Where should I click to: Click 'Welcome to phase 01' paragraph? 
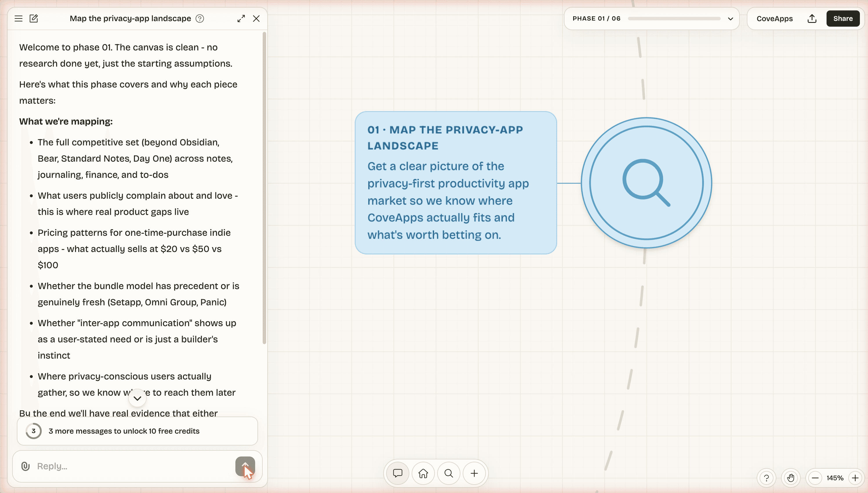coord(126,55)
